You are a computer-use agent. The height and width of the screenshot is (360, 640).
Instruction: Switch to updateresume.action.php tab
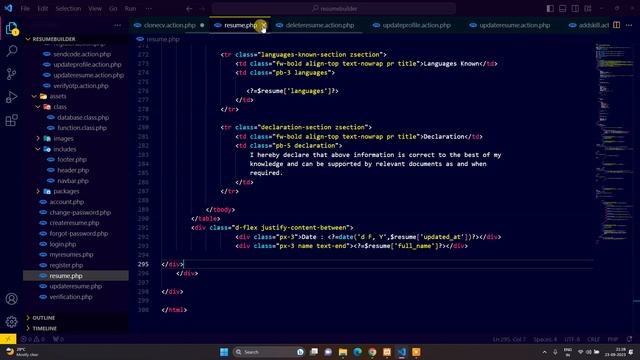(x=514, y=25)
